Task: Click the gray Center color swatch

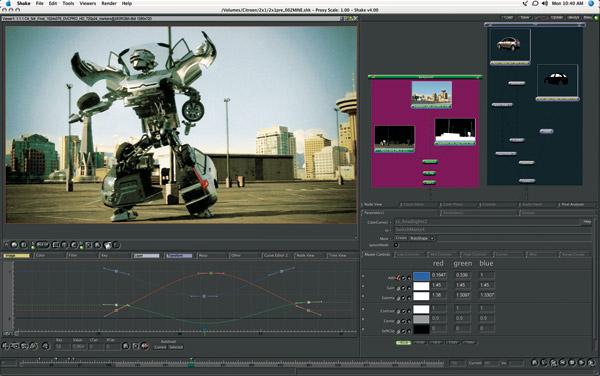Action: [x=421, y=319]
